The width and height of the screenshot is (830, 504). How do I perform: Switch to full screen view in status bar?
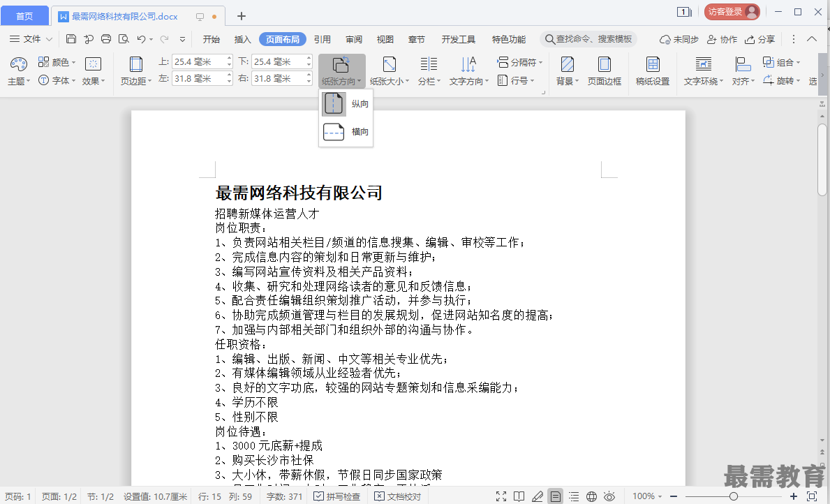click(501, 496)
